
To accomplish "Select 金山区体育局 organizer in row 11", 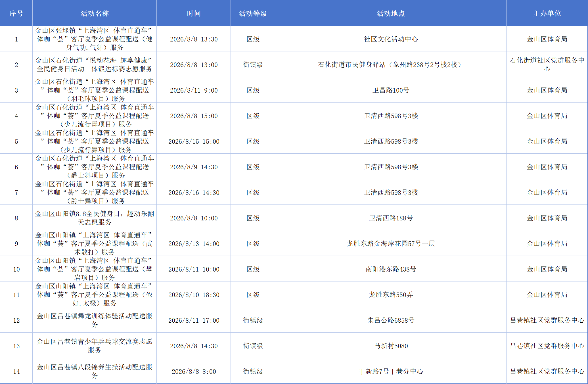I will [547, 295].
